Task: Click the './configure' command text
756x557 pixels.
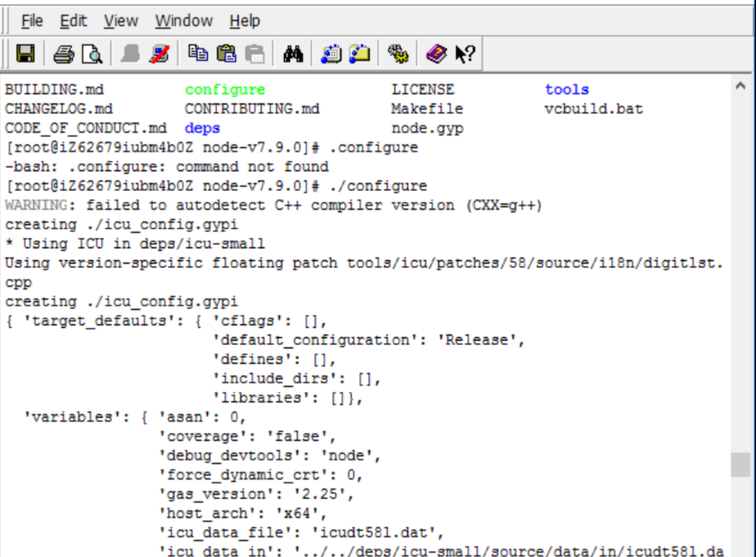Action: 378,186
